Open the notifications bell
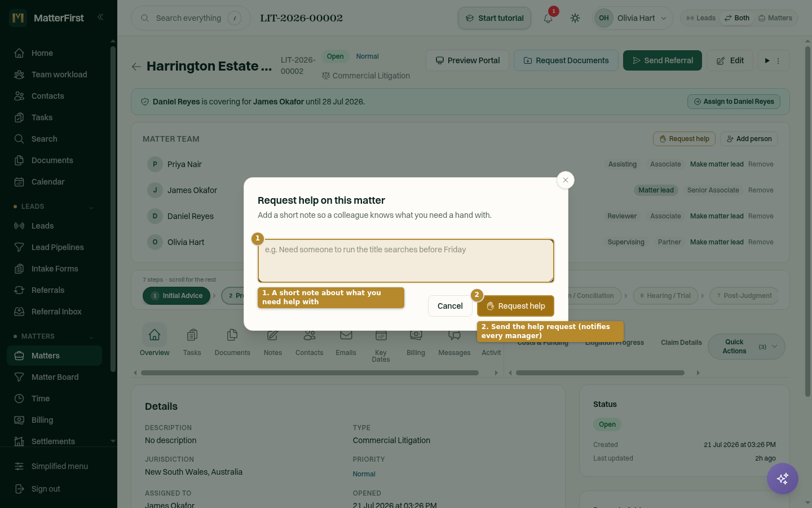Screen dimensions: 812x508 pos(548,18)
